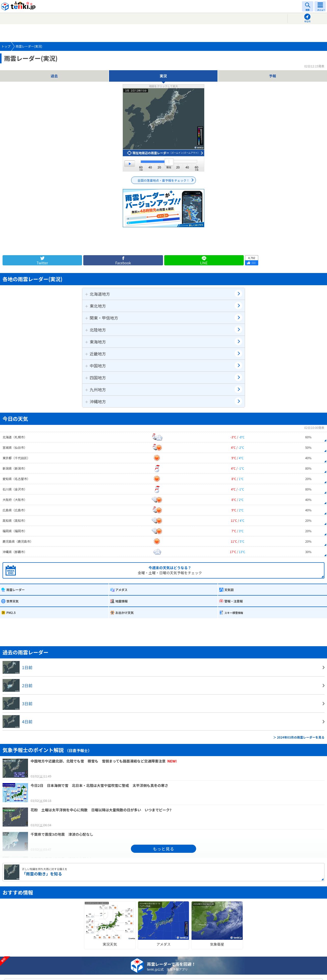
Task: Open 大阪府（大阪市）weather row
Action: pyautogui.click(x=163, y=500)
